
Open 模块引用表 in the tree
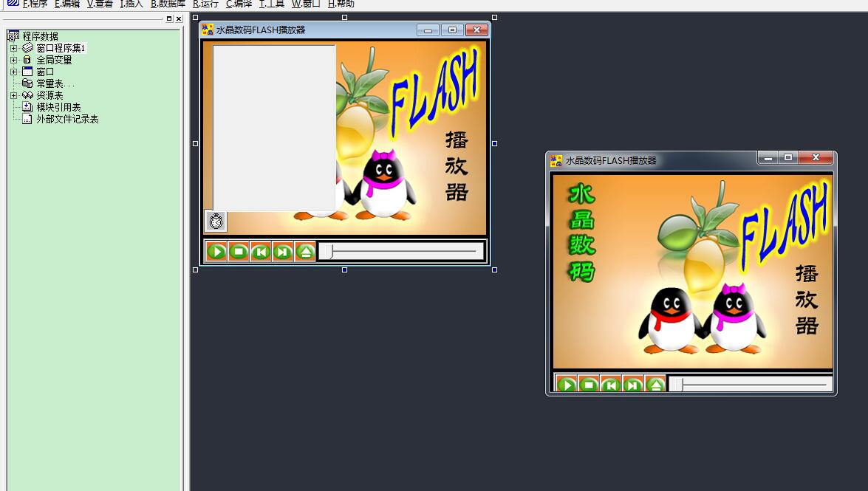click(58, 107)
